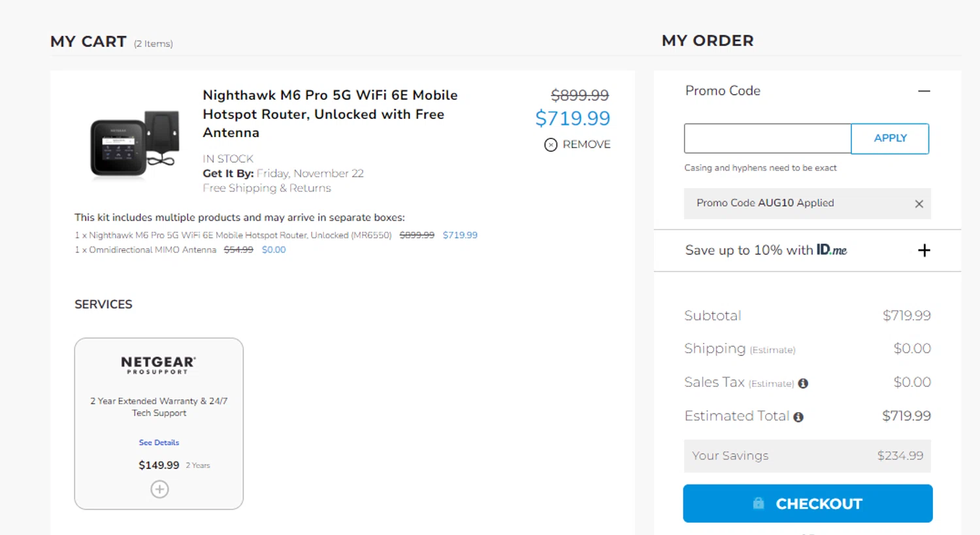Image resolution: width=980 pixels, height=535 pixels.
Task: Click the 'Promo Code AUG10 Applied' text
Action: point(765,203)
